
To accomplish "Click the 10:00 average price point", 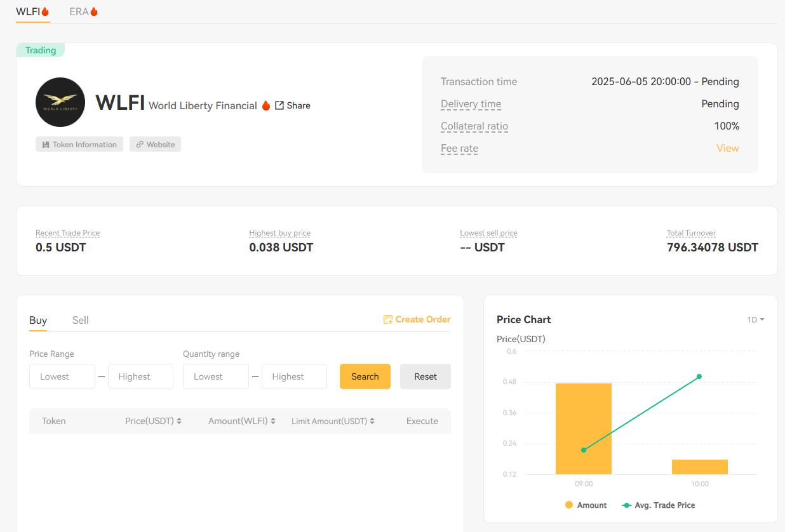I will coord(699,376).
